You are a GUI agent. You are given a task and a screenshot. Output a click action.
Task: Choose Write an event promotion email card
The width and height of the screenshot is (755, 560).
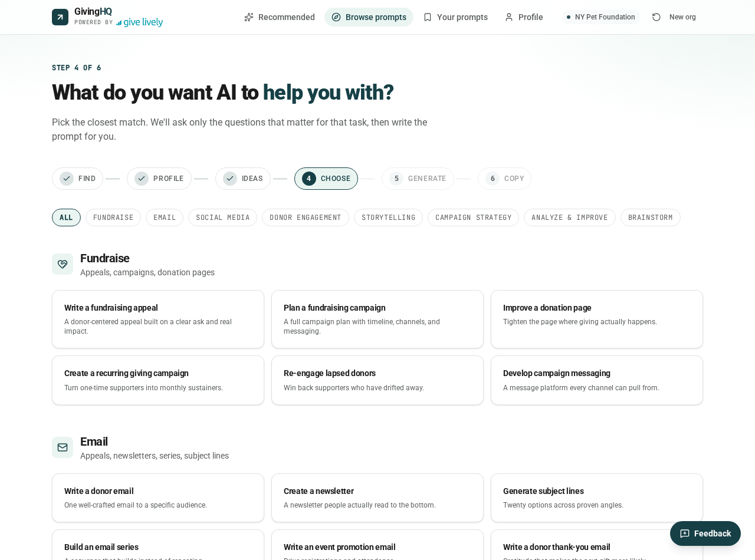coord(377,545)
